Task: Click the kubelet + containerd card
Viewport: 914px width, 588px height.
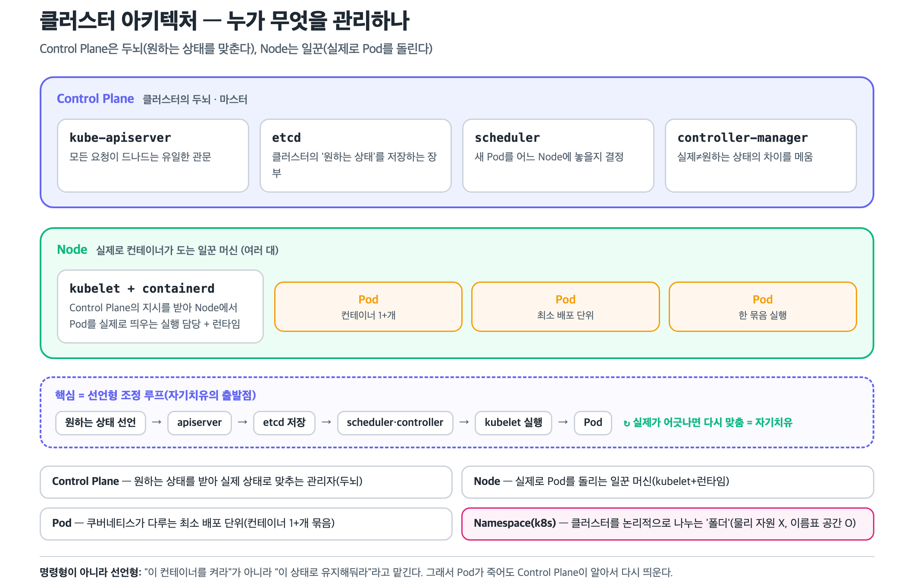Action: (x=160, y=307)
